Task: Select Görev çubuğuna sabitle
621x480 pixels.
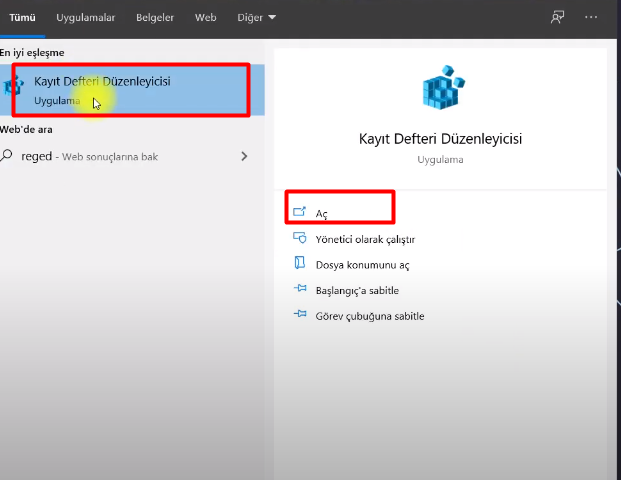Action: 370,316
